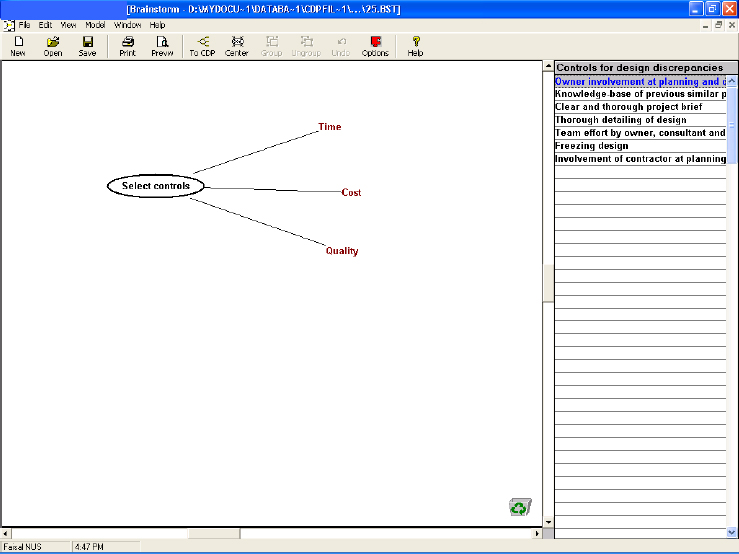
Task: Open a file with the Open icon
Action: 53,46
